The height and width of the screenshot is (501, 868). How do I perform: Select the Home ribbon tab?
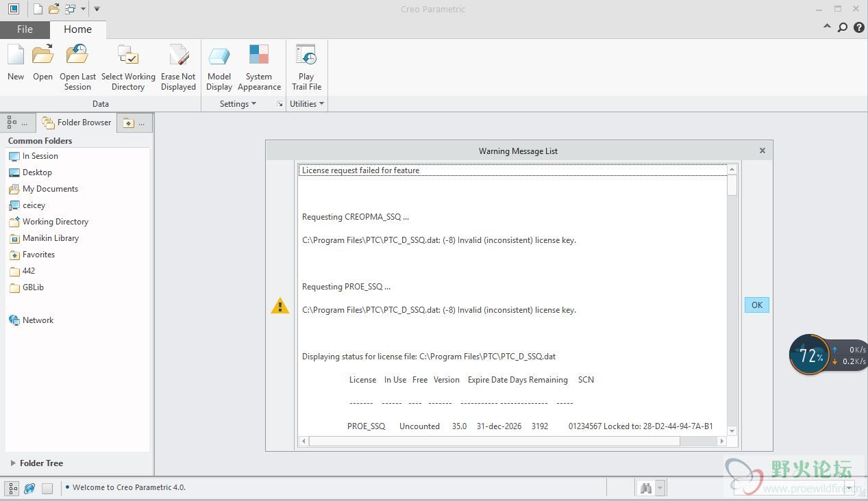[x=77, y=29]
